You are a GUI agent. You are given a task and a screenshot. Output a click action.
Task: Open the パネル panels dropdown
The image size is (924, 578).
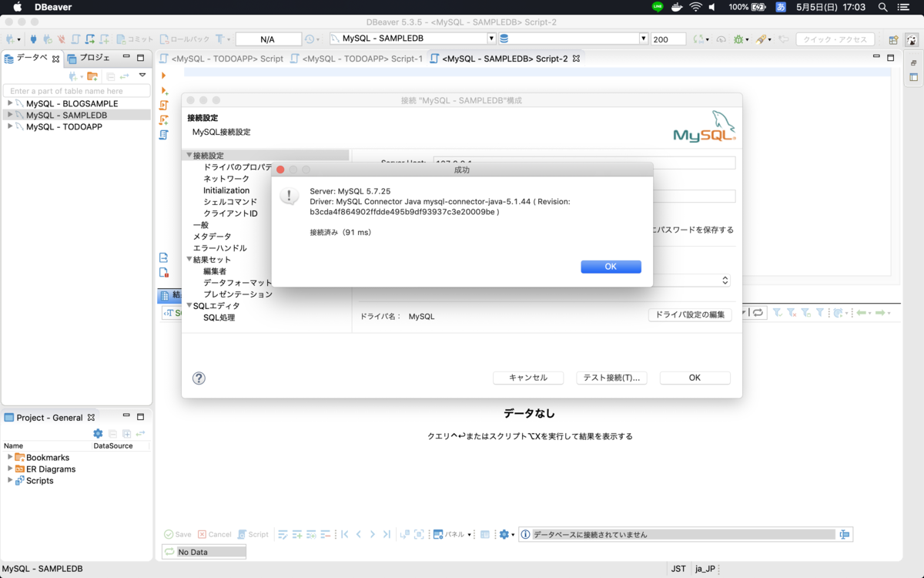pos(452,534)
